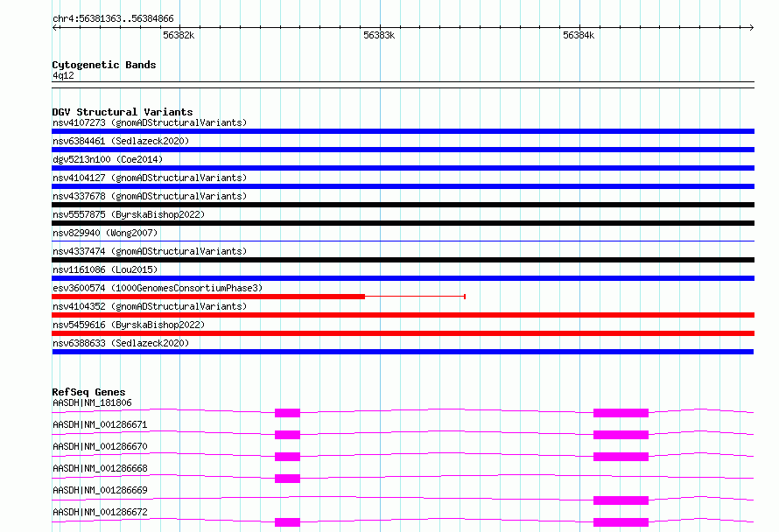The height and width of the screenshot is (532, 779).
Task: Open the nsv4337678 gnomAD variant label
Action: click(150, 196)
